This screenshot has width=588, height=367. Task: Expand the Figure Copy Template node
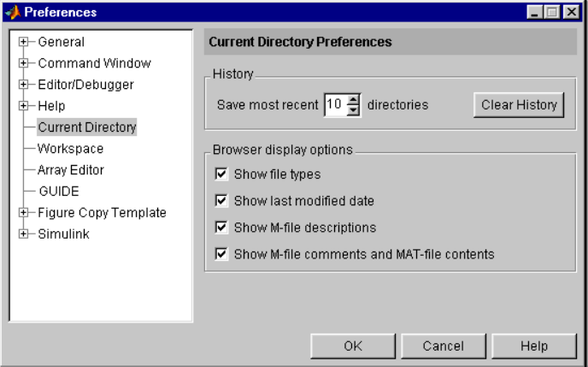click(x=23, y=213)
